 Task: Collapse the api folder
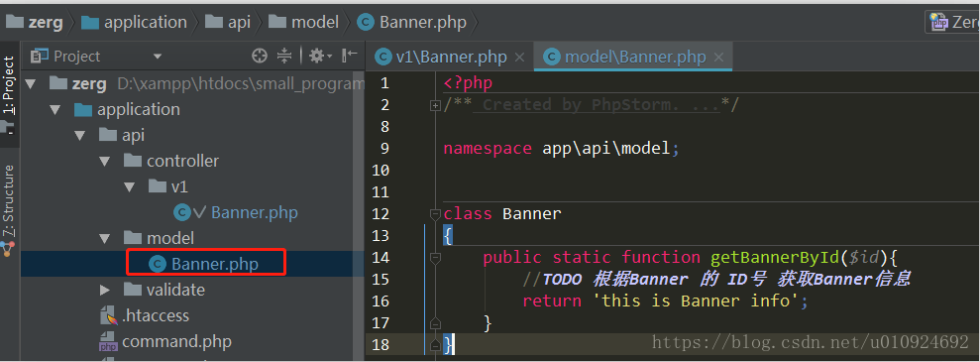coord(79,135)
